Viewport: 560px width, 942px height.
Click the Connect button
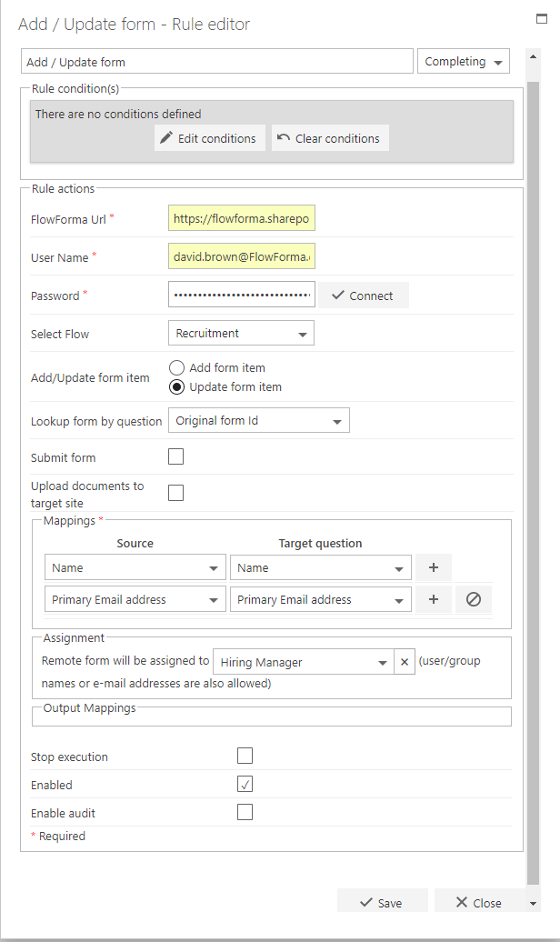pyautogui.click(x=364, y=296)
